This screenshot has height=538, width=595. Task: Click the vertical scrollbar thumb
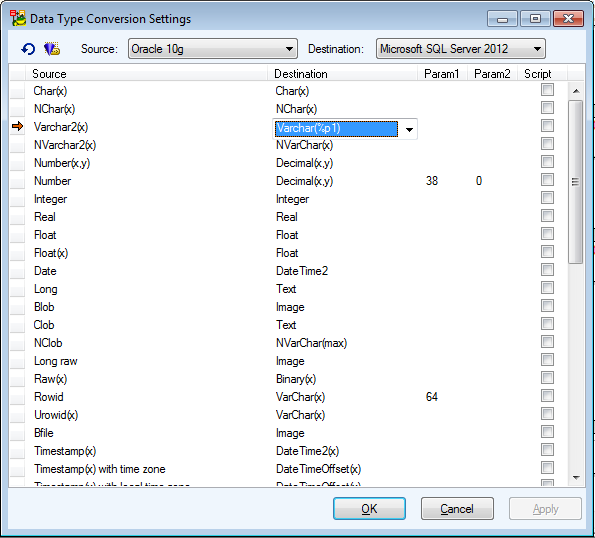576,182
